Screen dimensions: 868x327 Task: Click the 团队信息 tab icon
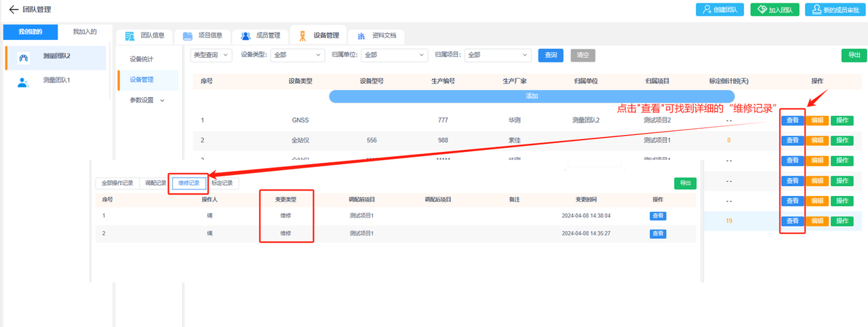coord(130,35)
